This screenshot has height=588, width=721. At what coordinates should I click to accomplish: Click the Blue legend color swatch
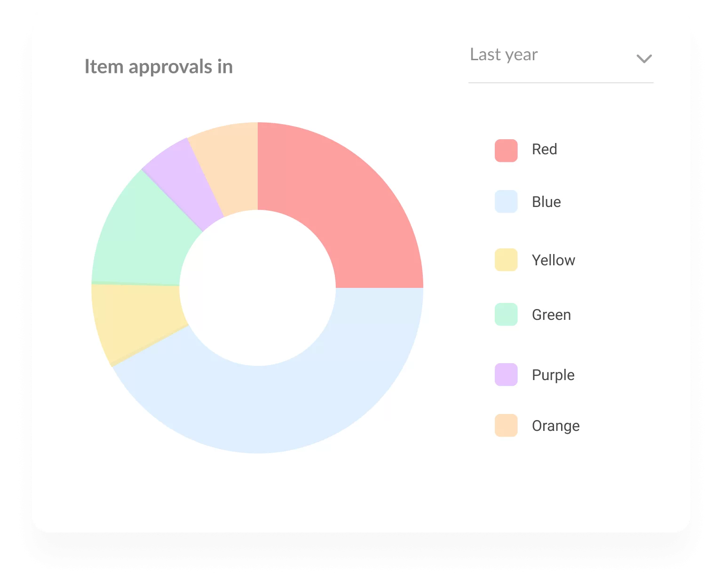click(x=506, y=202)
